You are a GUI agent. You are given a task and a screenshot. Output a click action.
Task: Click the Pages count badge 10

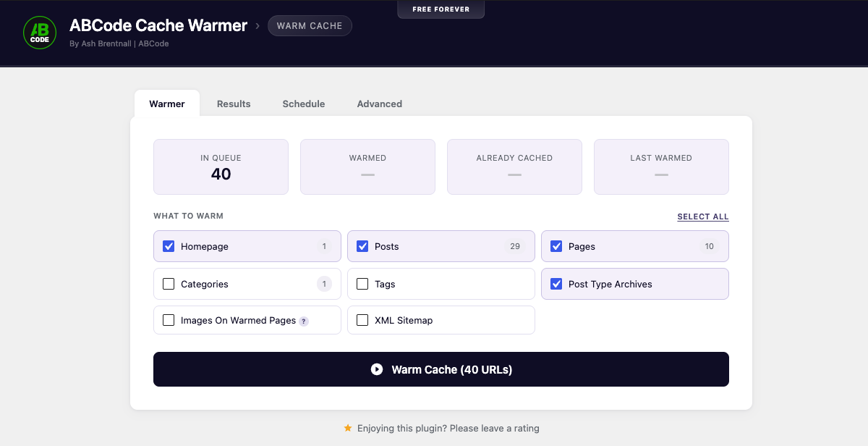click(710, 246)
